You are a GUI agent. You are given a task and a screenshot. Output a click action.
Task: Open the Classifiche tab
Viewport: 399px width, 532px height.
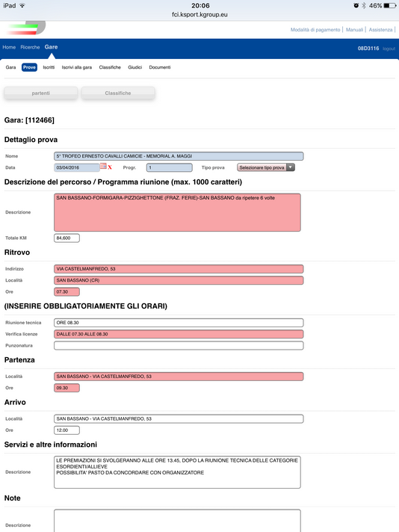pyautogui.click(x=110, y=67)
